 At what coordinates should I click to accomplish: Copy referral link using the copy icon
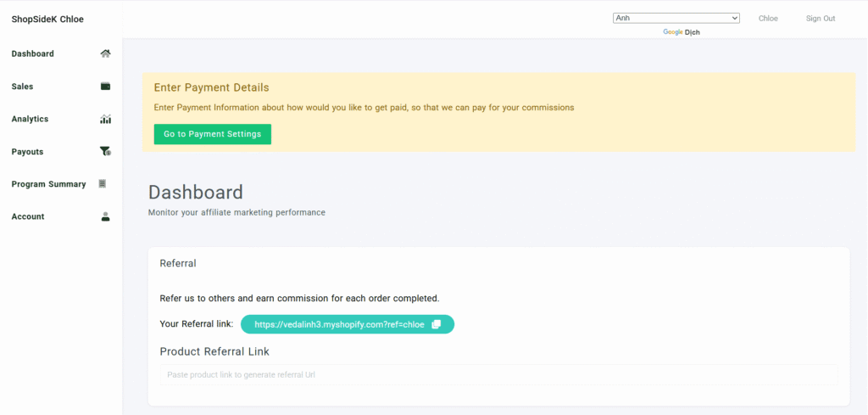[437, 325]
